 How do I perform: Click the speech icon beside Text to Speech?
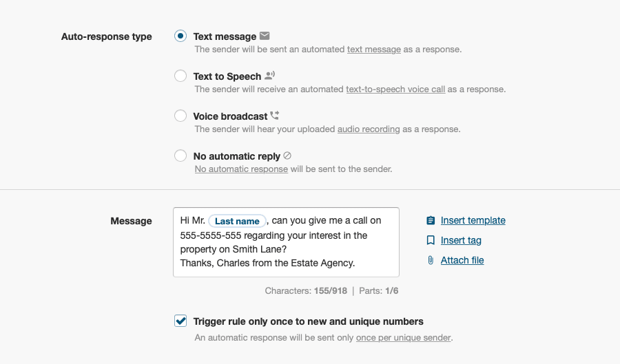(270, 76)
